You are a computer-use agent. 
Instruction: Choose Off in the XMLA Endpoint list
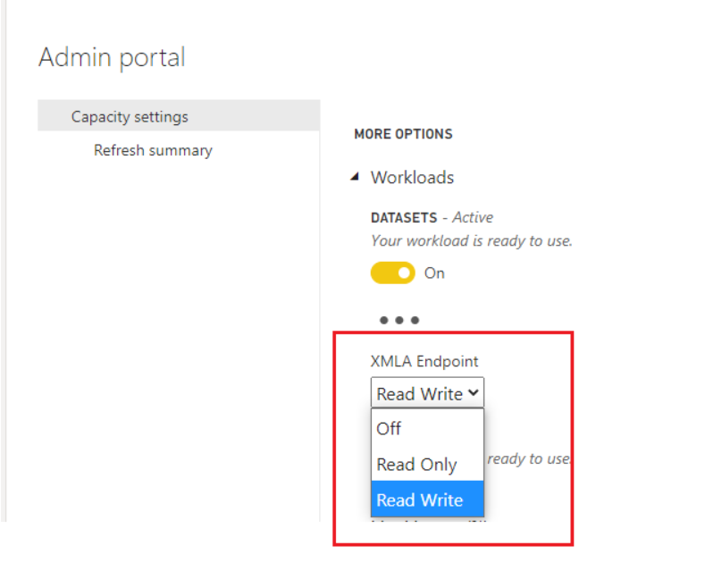tap(427, 428)
